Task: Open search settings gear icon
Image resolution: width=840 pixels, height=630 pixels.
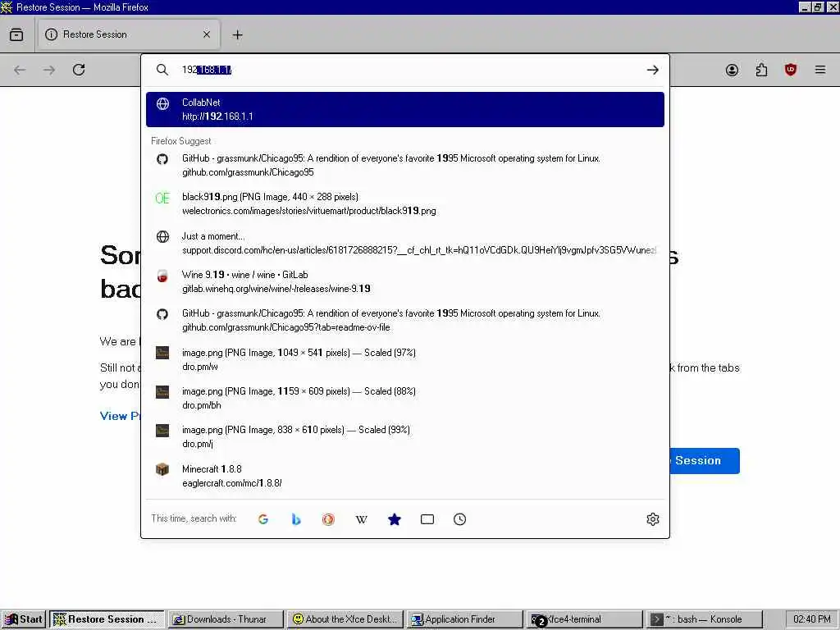Action: click(x=652, y=519)
